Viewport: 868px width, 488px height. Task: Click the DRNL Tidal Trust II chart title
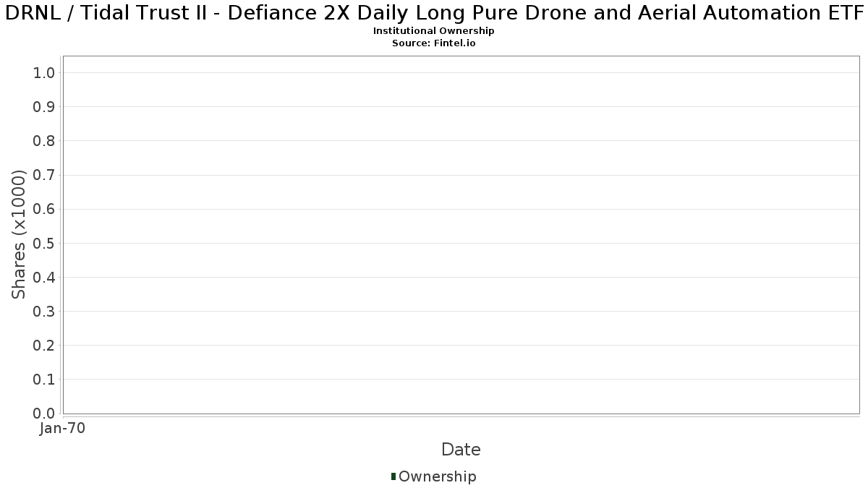tap(433, 13)
